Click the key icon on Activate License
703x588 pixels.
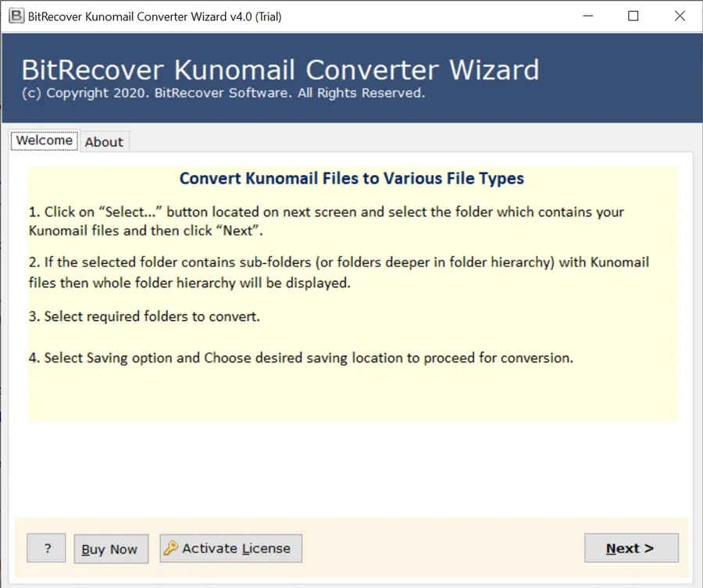click(170, 547)
